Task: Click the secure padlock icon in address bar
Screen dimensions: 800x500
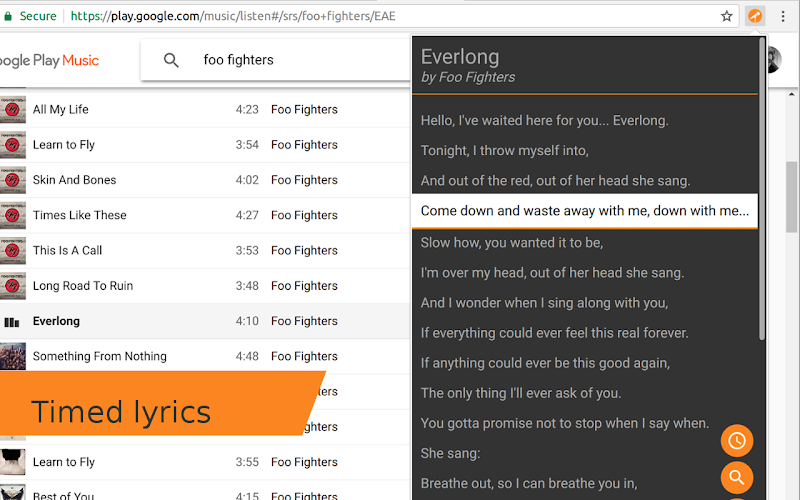Action: [x=8, y=16]
